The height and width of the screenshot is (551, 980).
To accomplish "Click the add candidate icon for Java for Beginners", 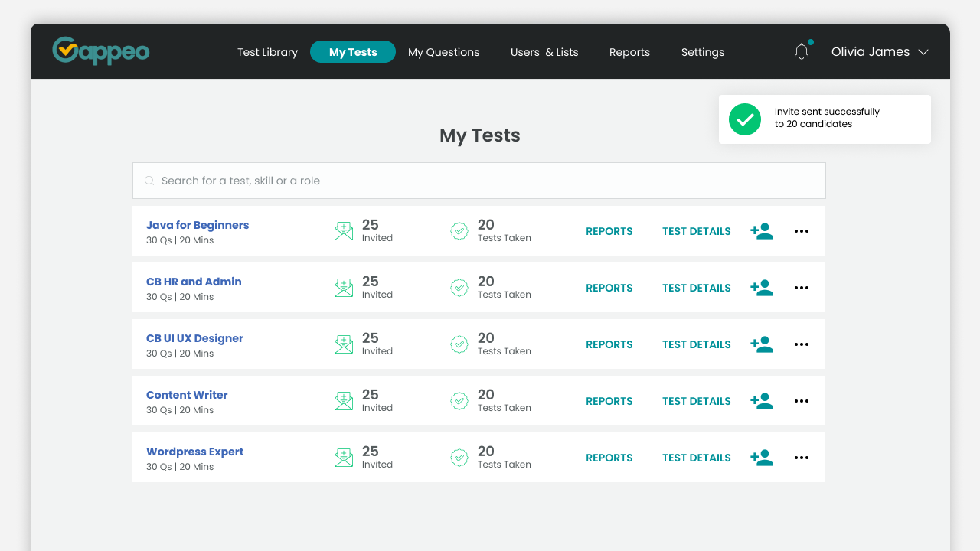I will 761,230.
